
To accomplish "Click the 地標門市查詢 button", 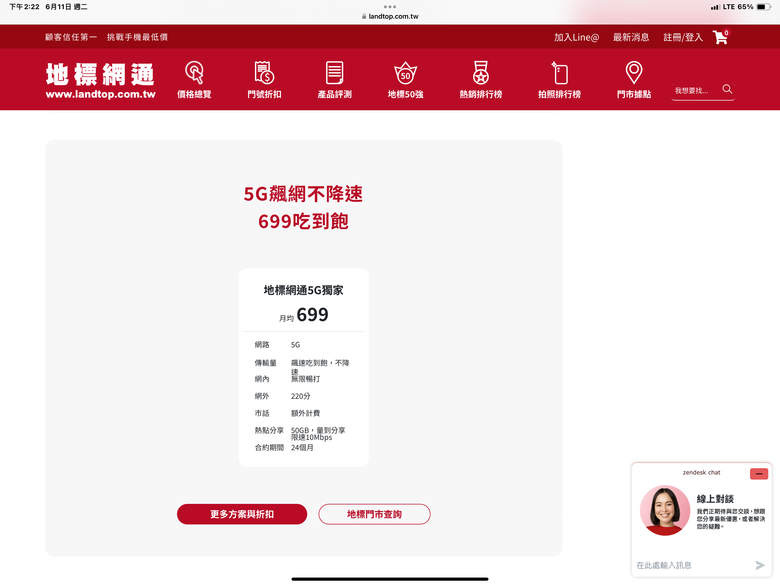I will [x=374, y=514].
